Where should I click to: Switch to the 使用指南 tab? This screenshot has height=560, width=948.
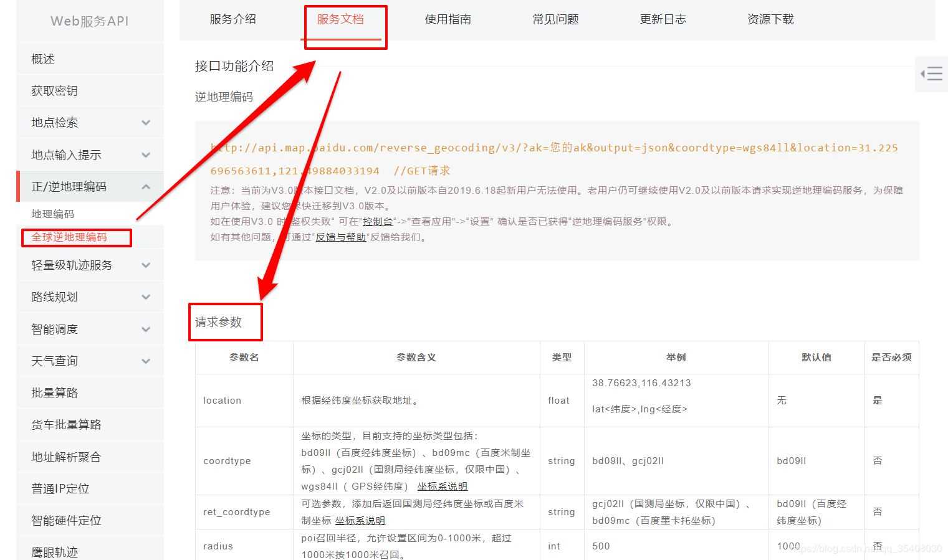pos(448,19)
